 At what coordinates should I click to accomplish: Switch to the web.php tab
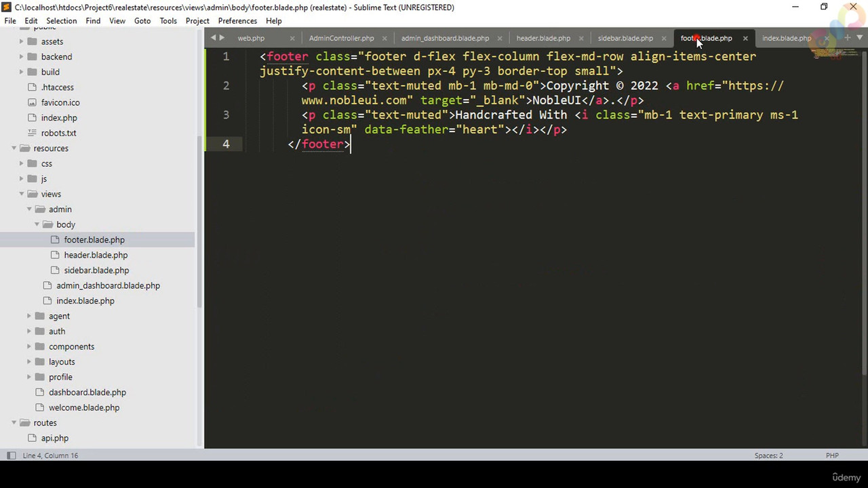(x=251, y=38)
